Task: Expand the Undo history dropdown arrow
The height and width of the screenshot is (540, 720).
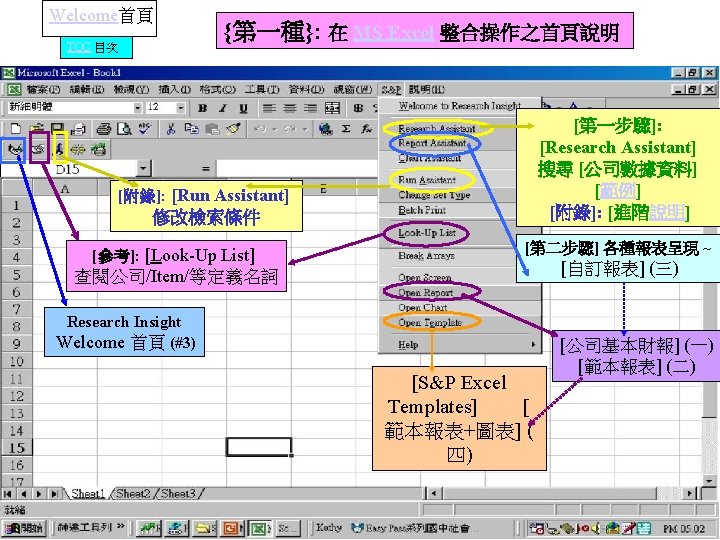Action: [274, 129]
